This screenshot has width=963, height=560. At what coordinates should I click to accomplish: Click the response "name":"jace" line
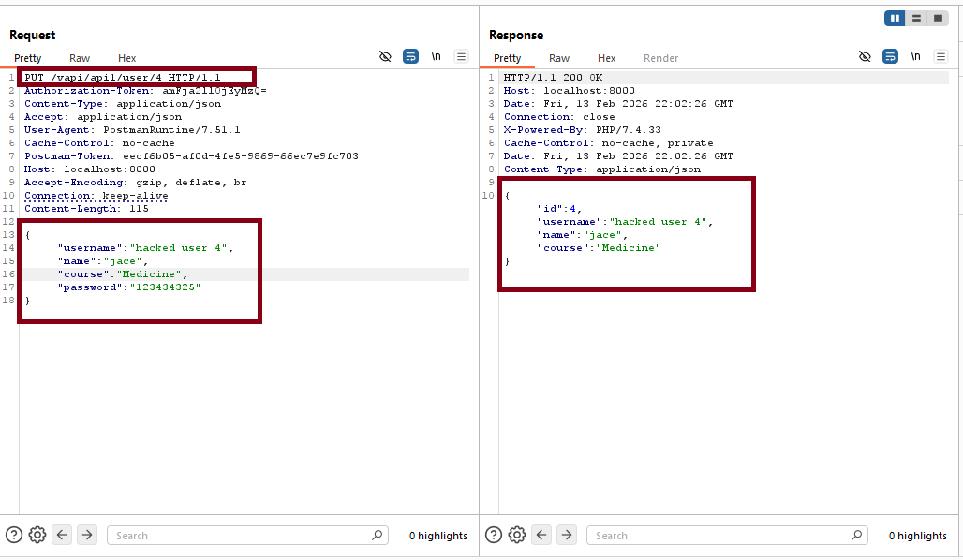(583, 234)
